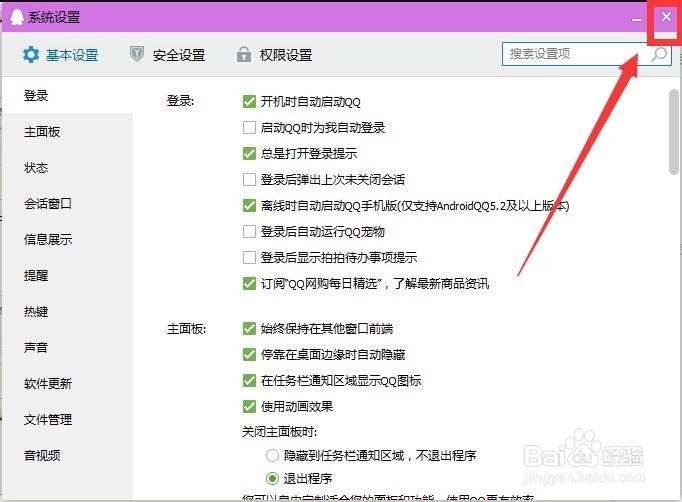682x502 pixels.
Task: Click the 登录: section heading
Action: pos(181,101)
